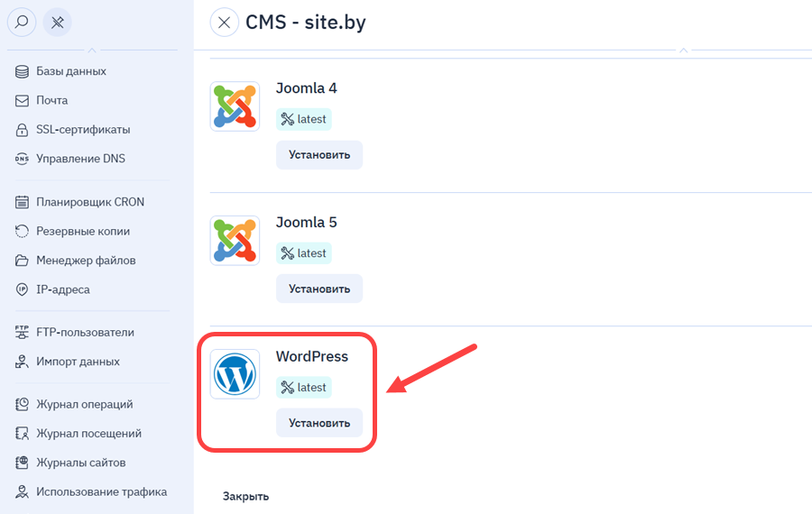Click the clock-document icon for Журнал операций
The image size is (812, 514).
22,404
